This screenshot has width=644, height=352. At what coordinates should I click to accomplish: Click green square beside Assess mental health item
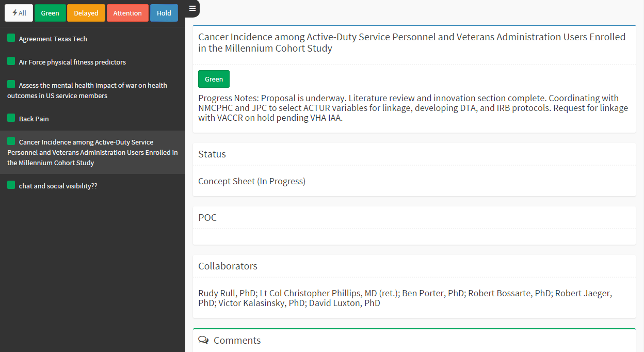point(11,84)
